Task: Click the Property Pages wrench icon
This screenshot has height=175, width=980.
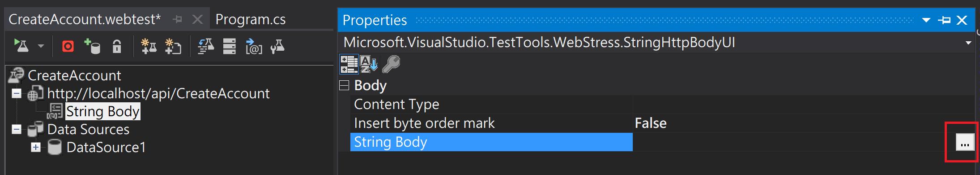Action: pyautogui.click(x=391, y=64)
